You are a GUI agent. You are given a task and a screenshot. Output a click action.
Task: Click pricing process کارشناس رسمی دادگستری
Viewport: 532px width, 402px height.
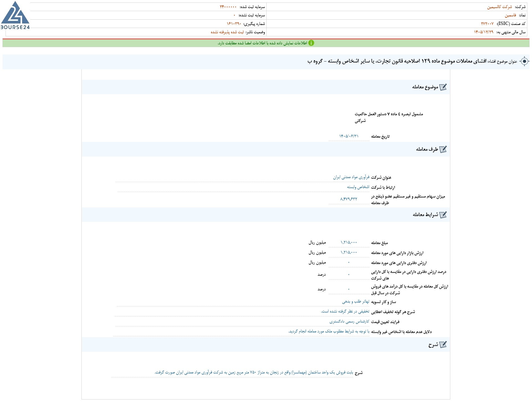click(x=349, y=322)
